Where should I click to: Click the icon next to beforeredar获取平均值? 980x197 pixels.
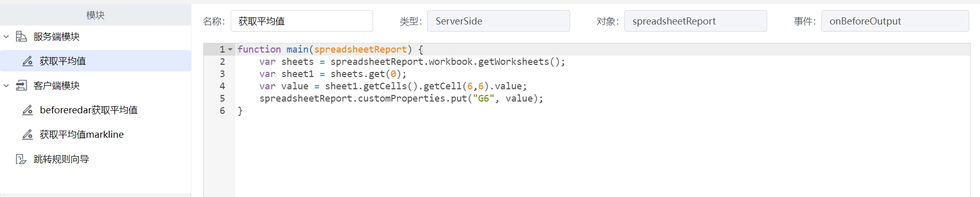[x=28, y=110]
